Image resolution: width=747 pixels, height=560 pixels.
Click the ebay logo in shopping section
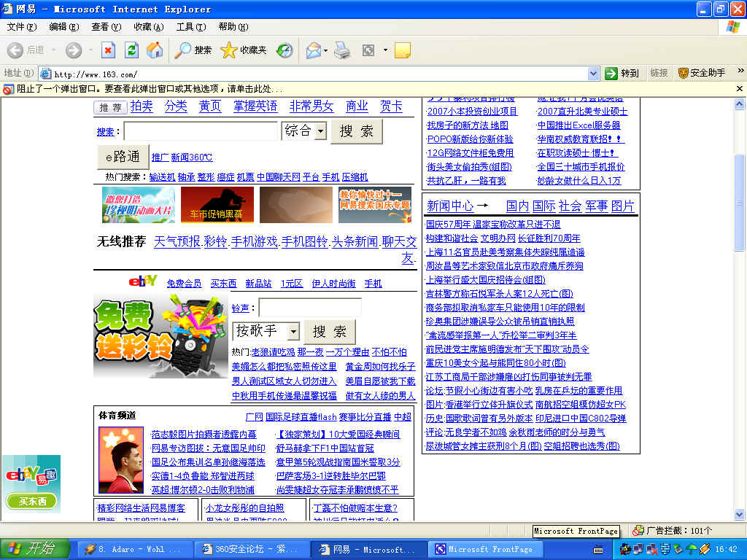click(142, 281)
